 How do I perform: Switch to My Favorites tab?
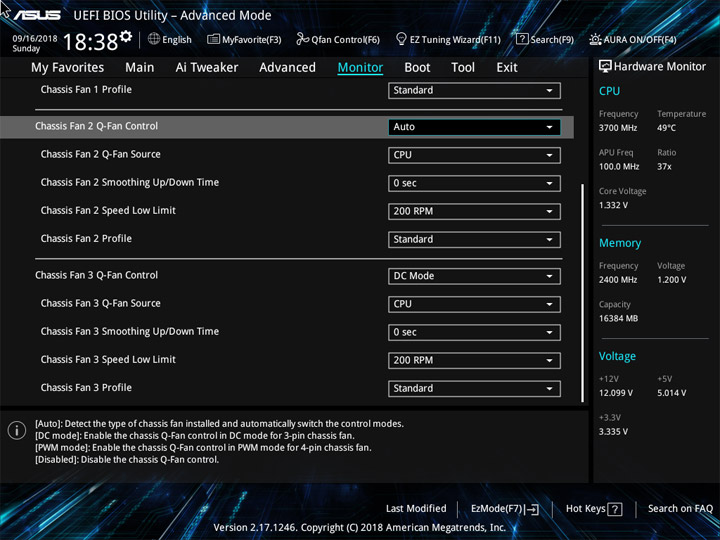[68, 68]
